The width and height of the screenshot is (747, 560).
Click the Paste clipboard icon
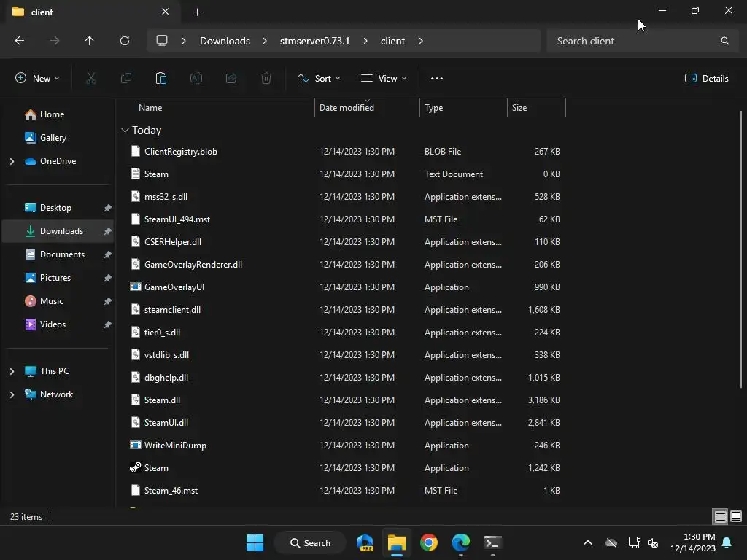pyautogui.click(x=161, y=78)
